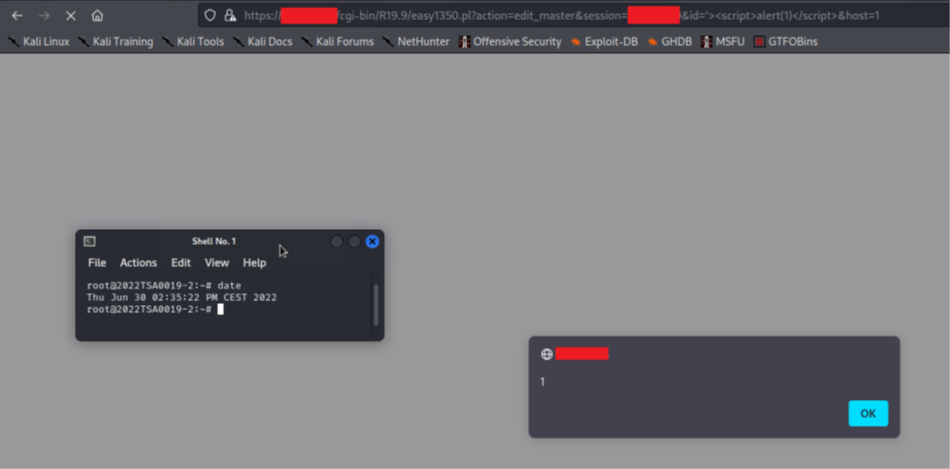The width and height of the screenshot is (950, 469).
Task: Click the browser forward arrow
Action: (44, 16)
